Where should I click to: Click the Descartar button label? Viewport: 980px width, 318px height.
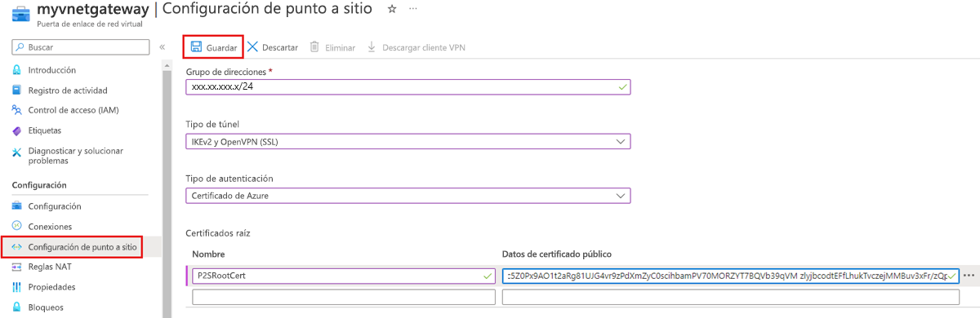tap(280, 48)
